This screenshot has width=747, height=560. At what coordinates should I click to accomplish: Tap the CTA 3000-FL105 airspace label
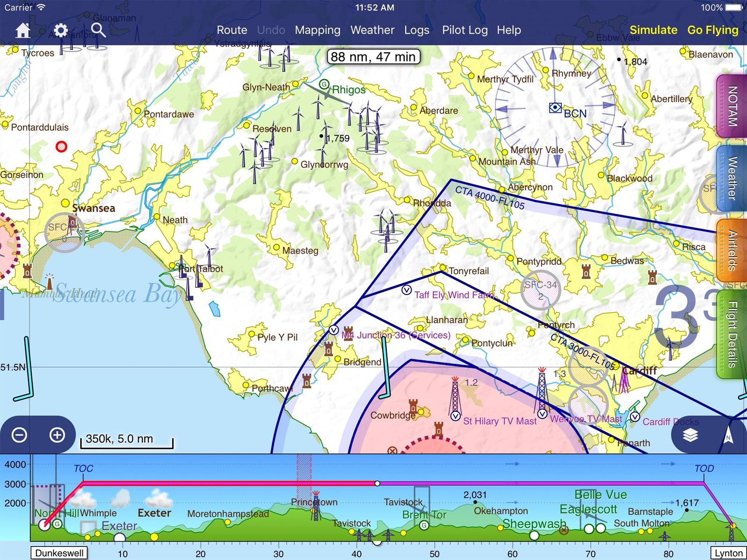(583, 351)
